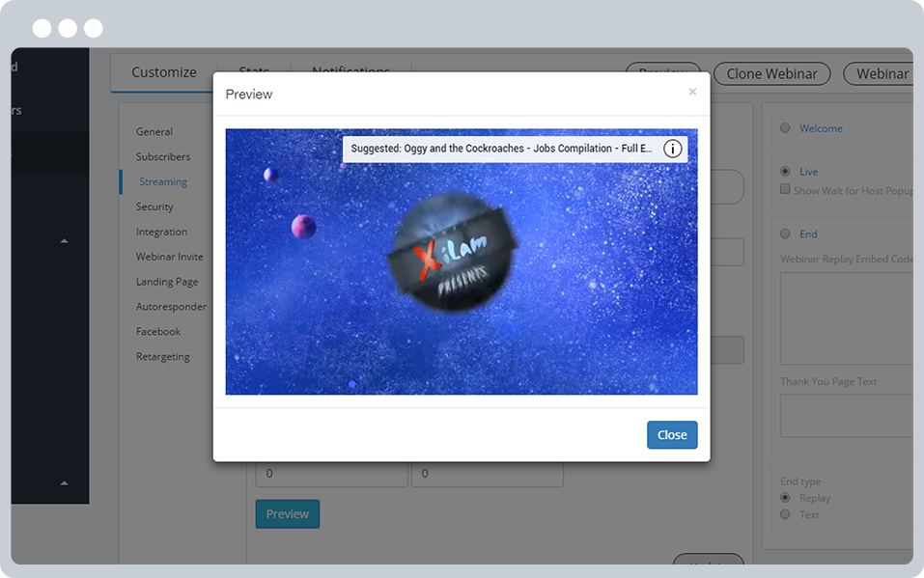Click the Welcome label link
This screenshot has width=924, height=578.
tap(821, 128)
